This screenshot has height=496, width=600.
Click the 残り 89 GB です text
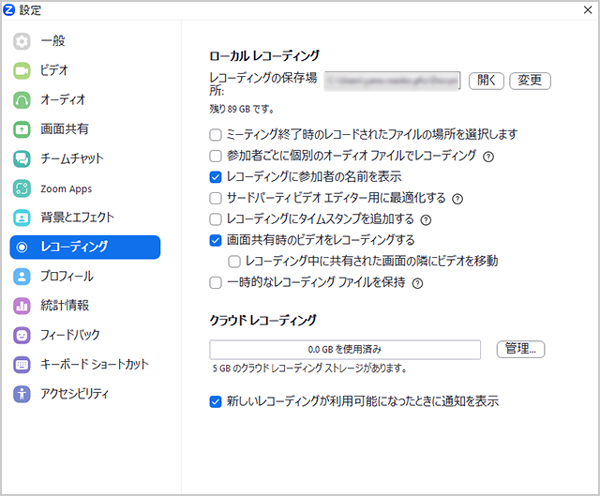point(241,109)
